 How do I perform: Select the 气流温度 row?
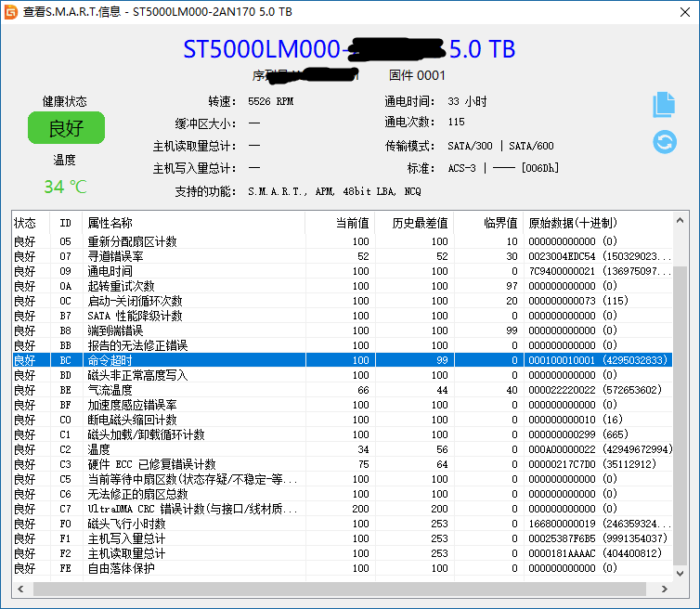pos(343,390)
